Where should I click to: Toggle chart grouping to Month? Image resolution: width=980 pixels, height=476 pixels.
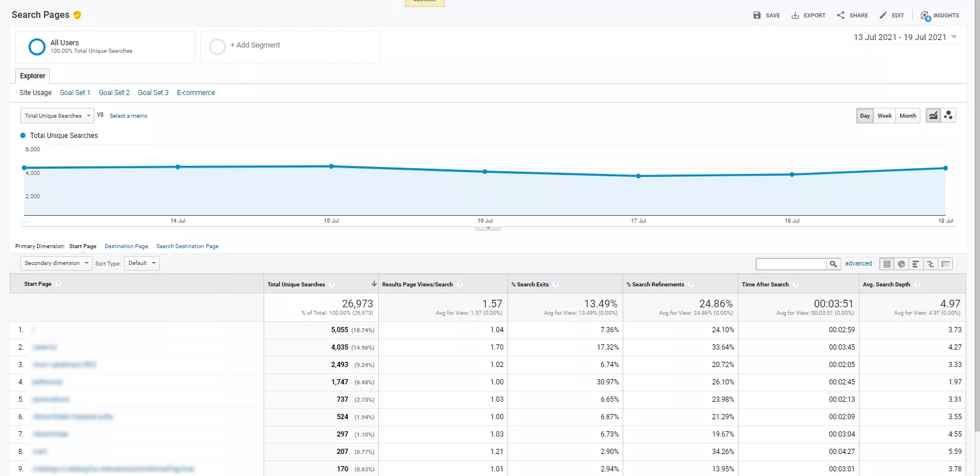pos(908,115)
